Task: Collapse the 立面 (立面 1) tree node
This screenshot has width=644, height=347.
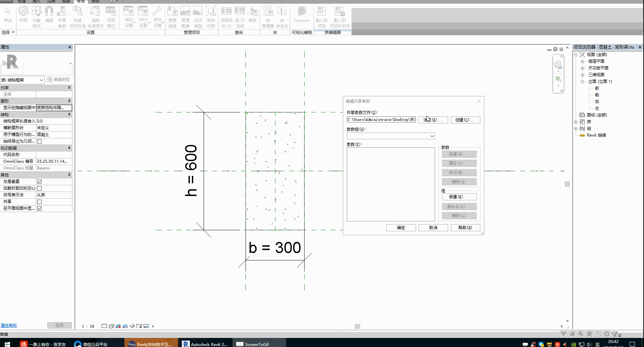Action: [583, 82]
